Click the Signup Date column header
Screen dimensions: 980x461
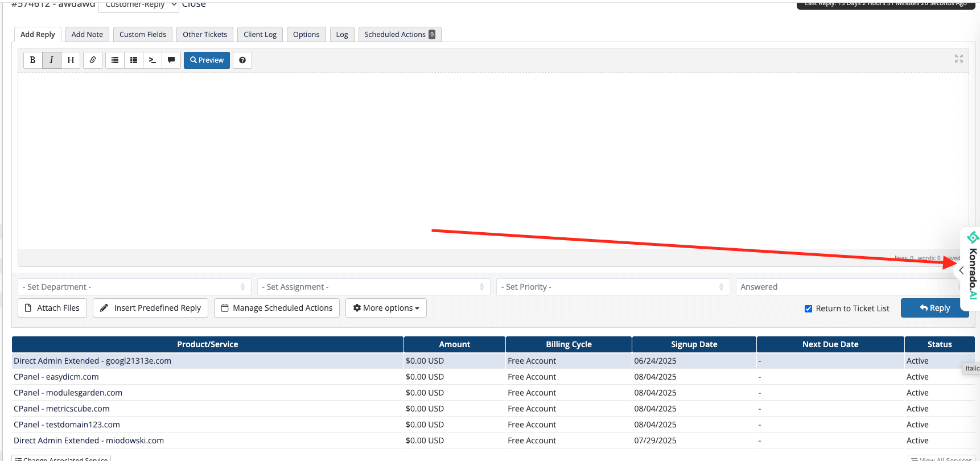694,344
